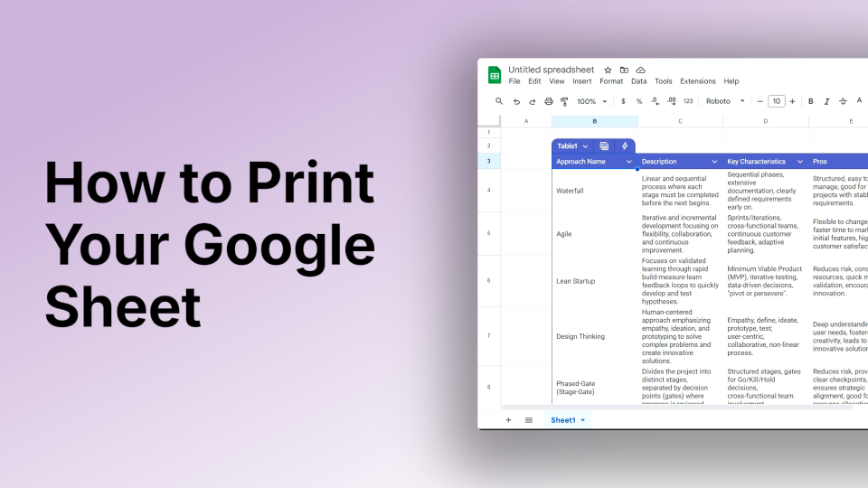Open the Extensions menu
This screenshot has height=488, width=868.
click(697, 81)
